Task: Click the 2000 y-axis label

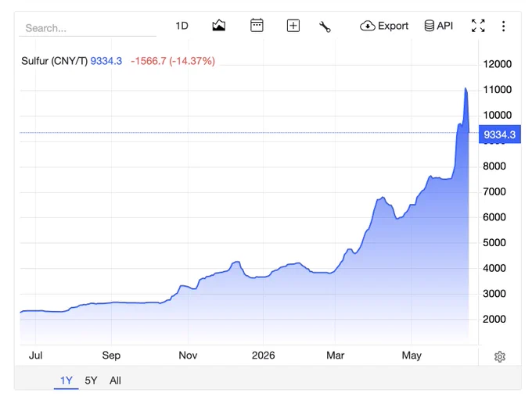Action: pyautogui.click(x=494, y=319)
